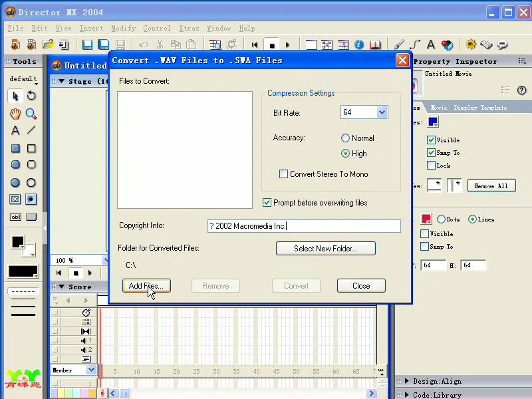Click the Undo icon in toolbar
The height and width of the screenshot is (399, 532).
[144, 45]
